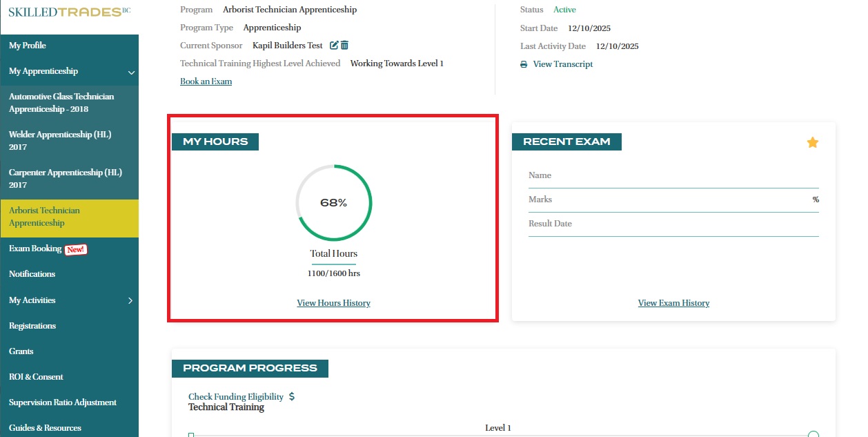Click the New badge next to Exam Booking
Screen dimensions: 868x437
click(x=76, y=249)
